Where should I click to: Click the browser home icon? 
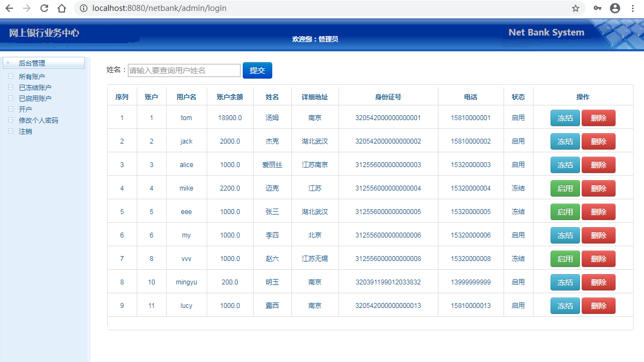tap(61, 9)
